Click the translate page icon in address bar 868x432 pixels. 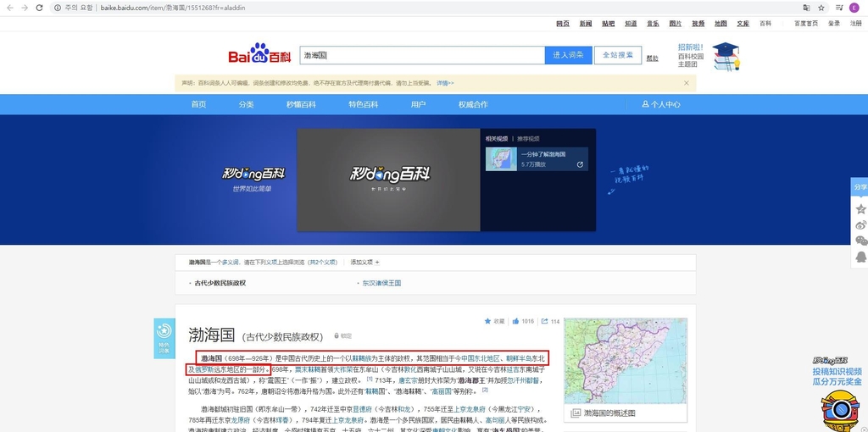point(807,8)
